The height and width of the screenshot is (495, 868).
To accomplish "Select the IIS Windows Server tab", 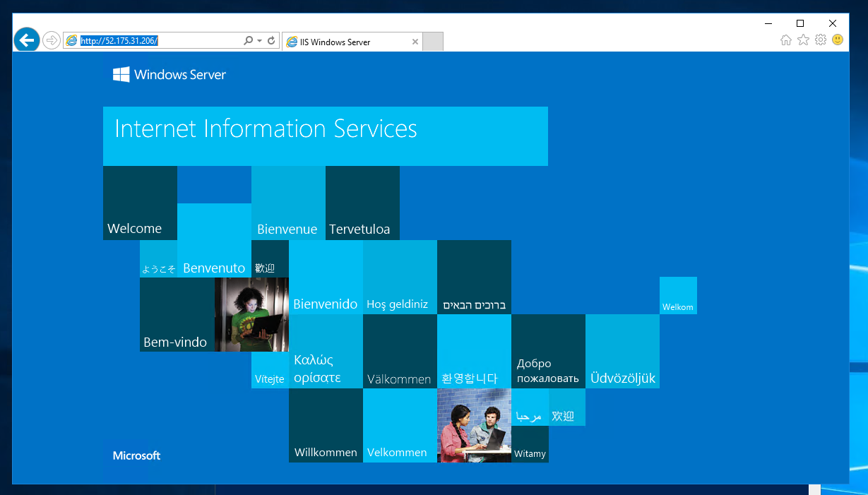I will (x=352, y=42).
